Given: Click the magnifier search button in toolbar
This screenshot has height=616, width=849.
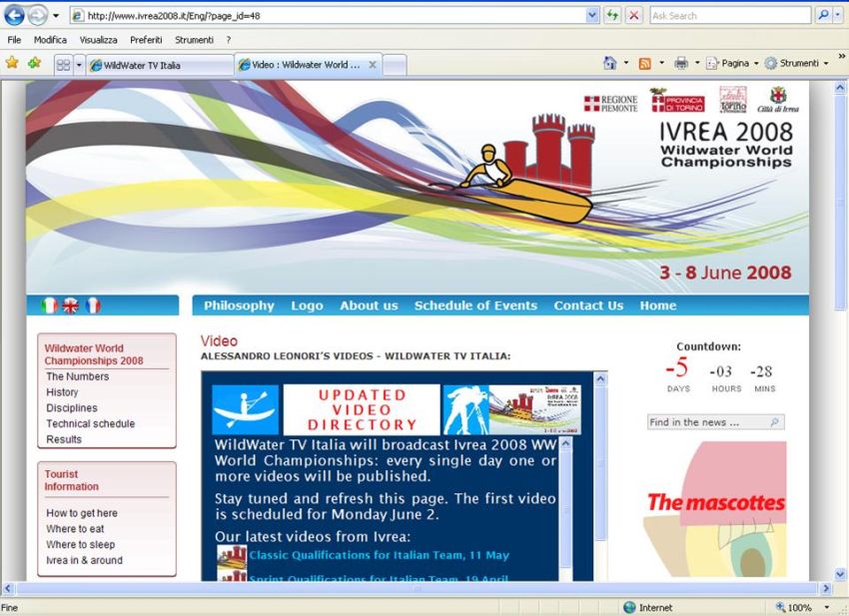Looking at the screenshot, I should click(x=823, y=16).
